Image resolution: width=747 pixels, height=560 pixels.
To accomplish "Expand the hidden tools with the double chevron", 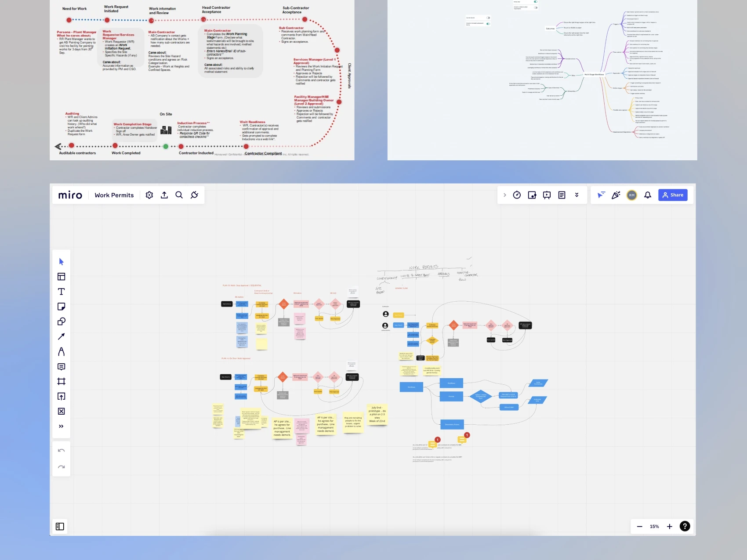I will tap(61, 426).
